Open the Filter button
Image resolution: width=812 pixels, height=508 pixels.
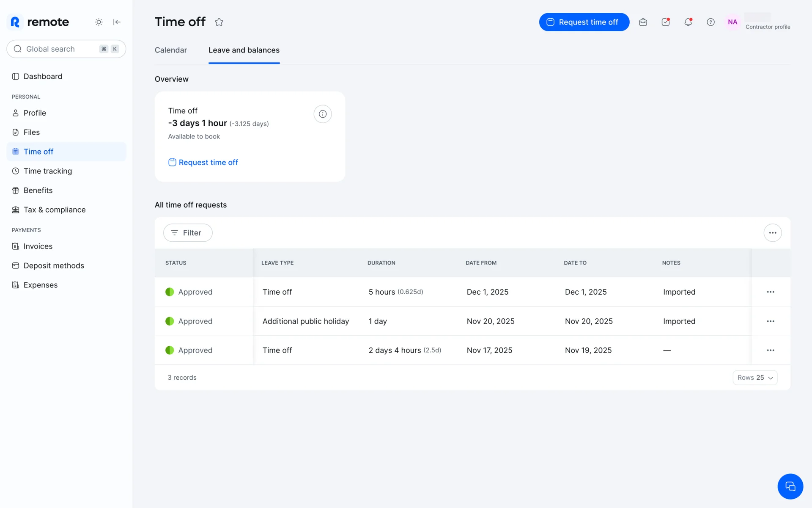click(187, 233)
